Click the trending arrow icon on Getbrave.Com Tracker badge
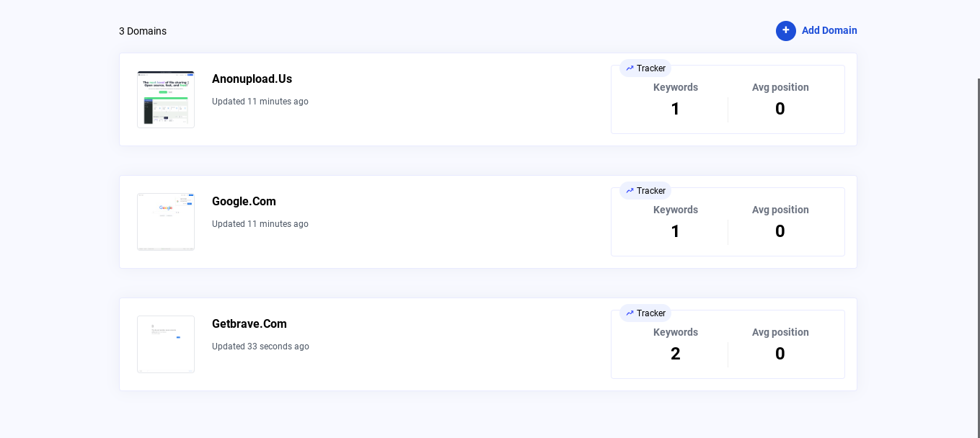Screen dimensions: 980x438 [628, 313]
